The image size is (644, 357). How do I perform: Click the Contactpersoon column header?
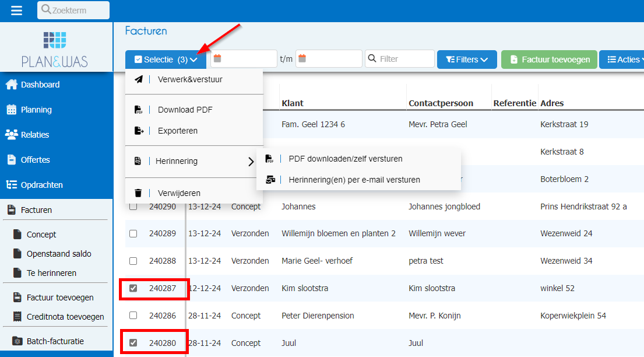tap(441, 103)
